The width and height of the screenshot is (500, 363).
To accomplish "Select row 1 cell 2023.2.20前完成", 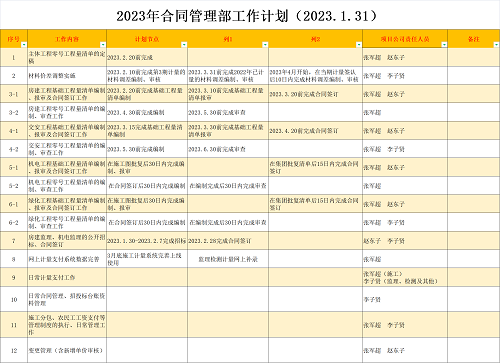I will tap(147, 57).
